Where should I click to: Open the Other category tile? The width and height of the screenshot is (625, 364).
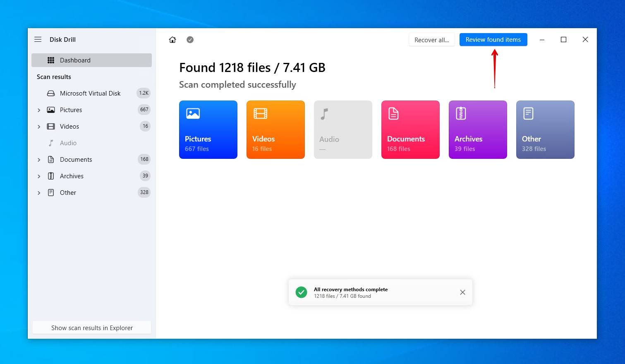(545, 129)
